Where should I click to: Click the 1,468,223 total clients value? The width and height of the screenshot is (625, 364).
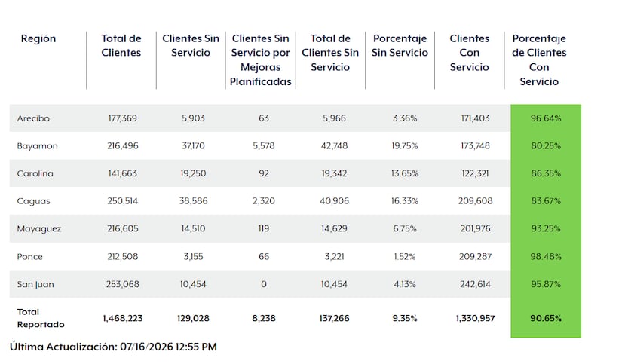(x=122, y=318)
